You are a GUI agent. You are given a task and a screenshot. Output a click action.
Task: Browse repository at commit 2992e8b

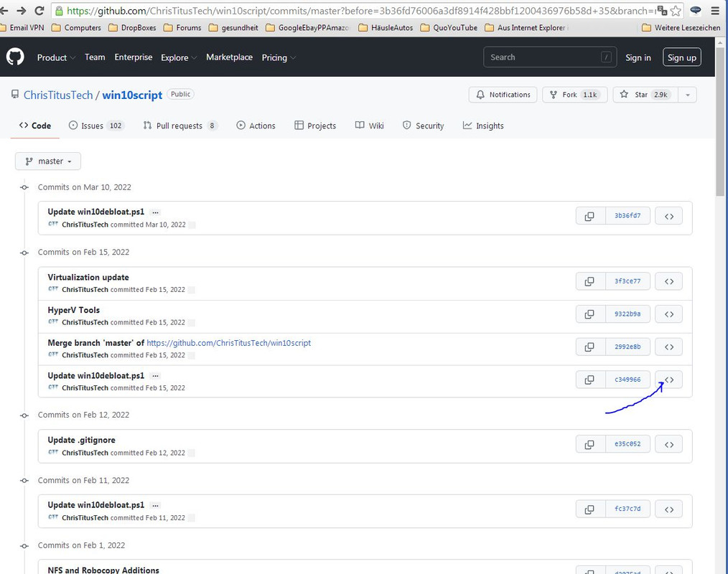(668, 347)
